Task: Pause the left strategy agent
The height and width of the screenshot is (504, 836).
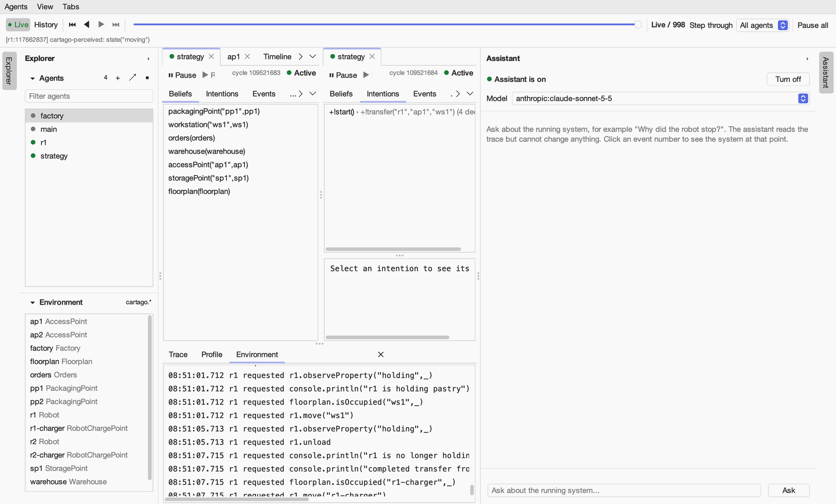Action: pyautogui.click(x=182, y=75)
